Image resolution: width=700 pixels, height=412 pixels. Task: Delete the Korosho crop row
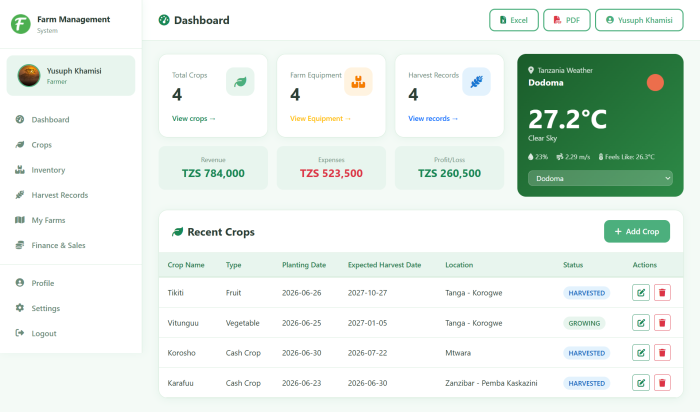pos(662,353)
